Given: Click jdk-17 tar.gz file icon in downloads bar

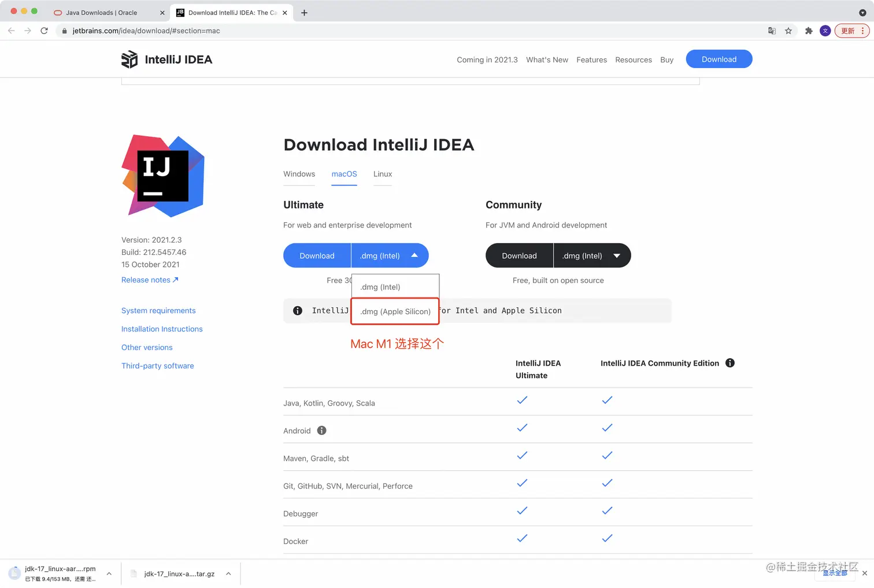Looking at the screenshot, I should point(134,574).
